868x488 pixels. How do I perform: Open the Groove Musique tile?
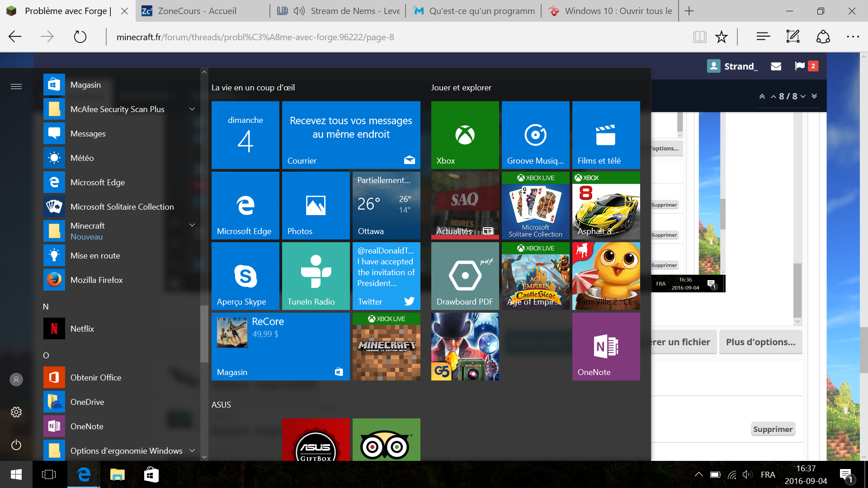click(x=535, y=135)
